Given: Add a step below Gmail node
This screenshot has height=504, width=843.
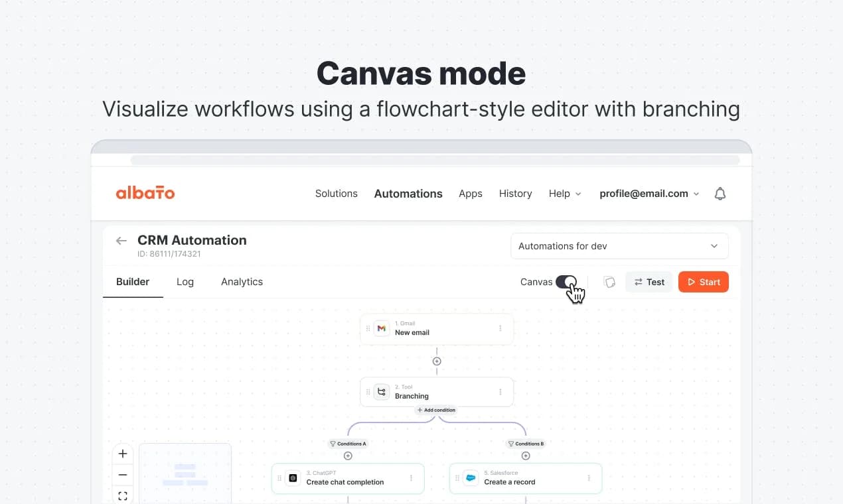Looking at the screenshot, I should coord(437,361).
